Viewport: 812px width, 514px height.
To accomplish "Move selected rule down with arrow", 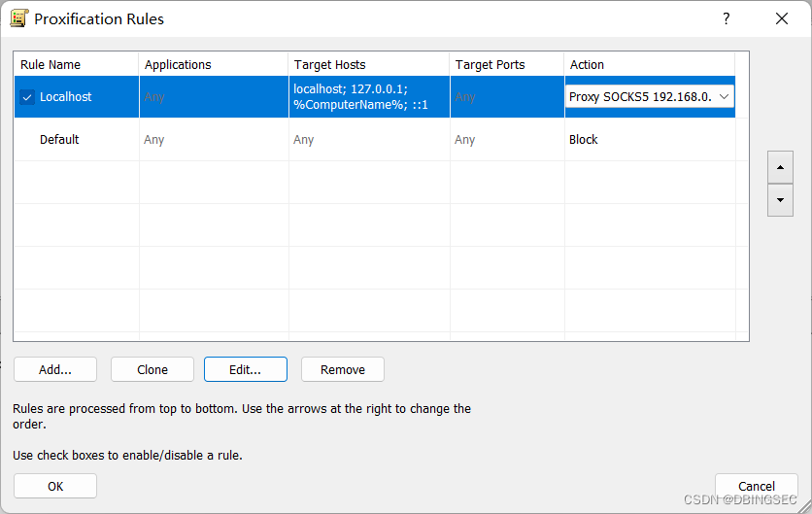I will [x=780, y=200].
